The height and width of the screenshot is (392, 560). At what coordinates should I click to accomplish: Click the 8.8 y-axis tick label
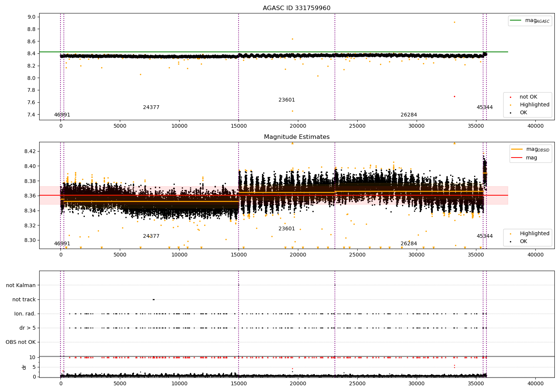32,29
